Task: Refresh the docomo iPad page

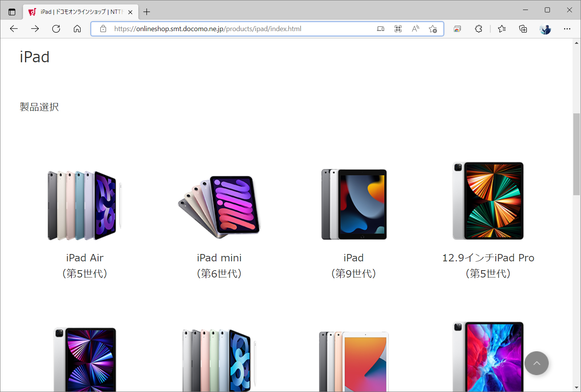Action: pyautogui.click(x=56, y=29)
